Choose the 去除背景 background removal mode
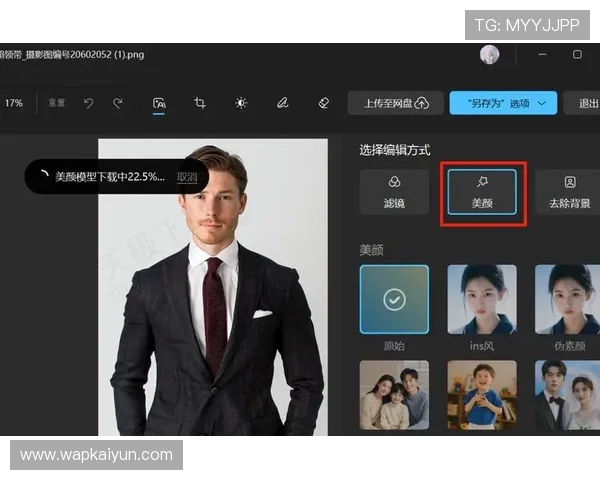This screenshot has width=600, height=480. [x=568, y=192]
